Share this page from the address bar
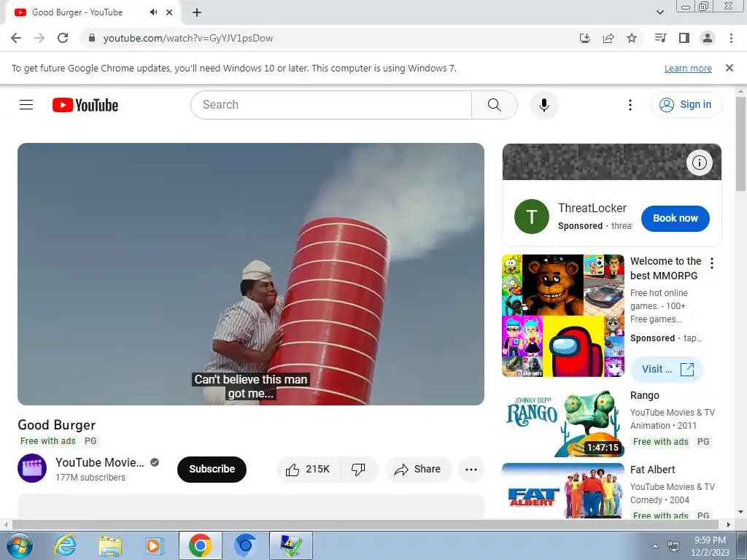Screen dimensions: 747x560 pos(608,38)
